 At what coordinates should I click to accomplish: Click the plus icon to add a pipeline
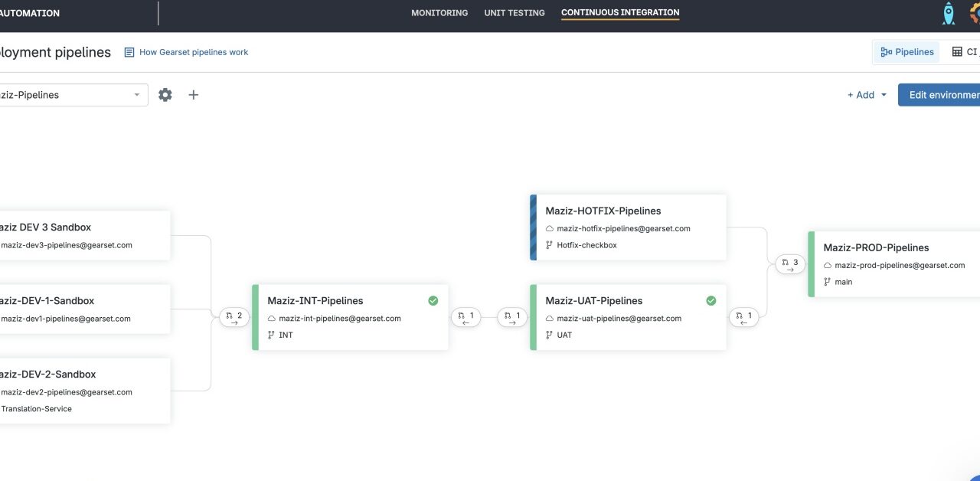(x=193, y=94)
